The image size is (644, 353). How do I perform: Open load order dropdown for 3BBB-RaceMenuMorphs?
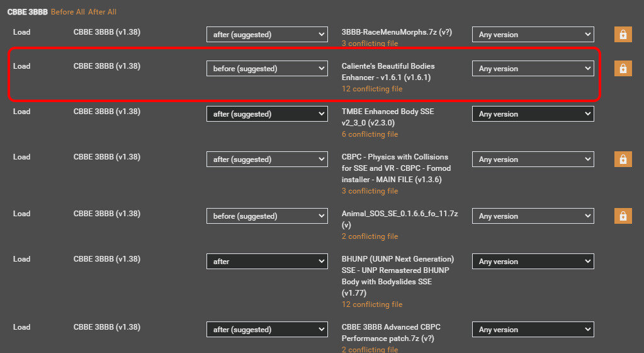267,35
